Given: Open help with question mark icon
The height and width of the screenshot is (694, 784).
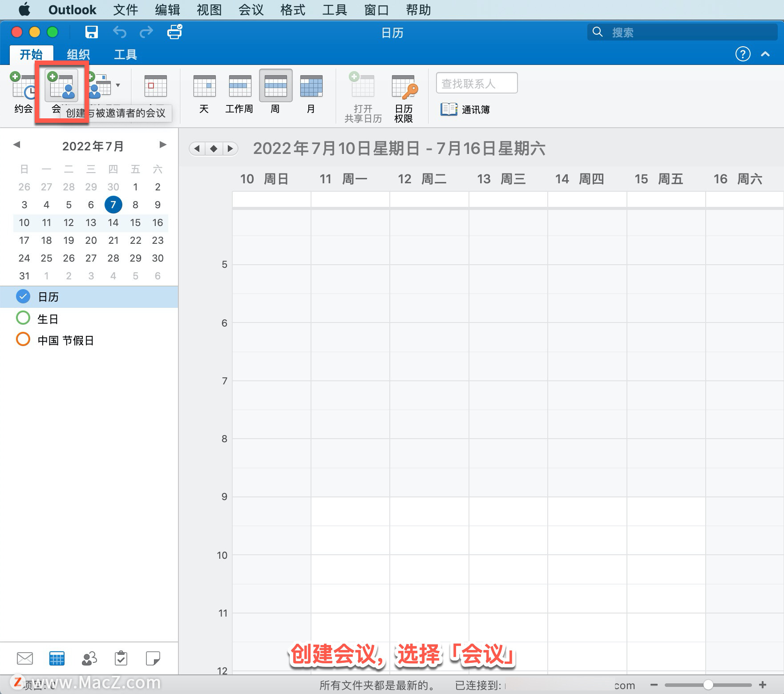Looking at the screenshot, I should tap(743, 54).
